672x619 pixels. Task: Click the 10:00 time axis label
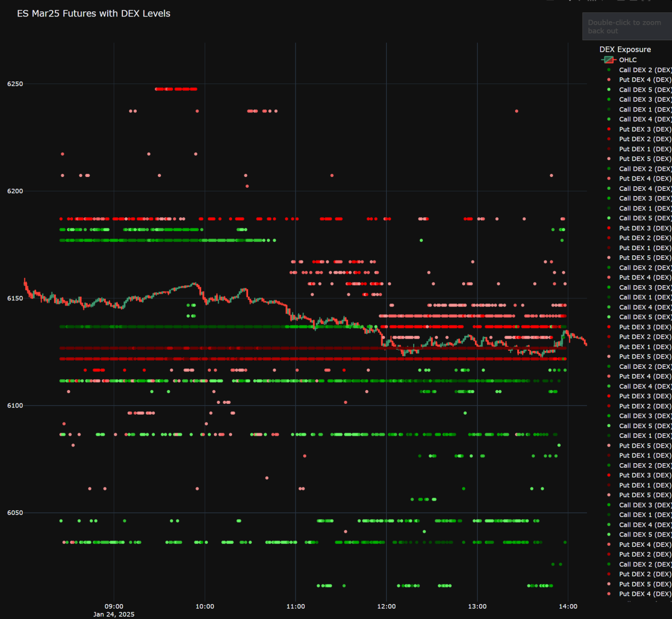205,607
